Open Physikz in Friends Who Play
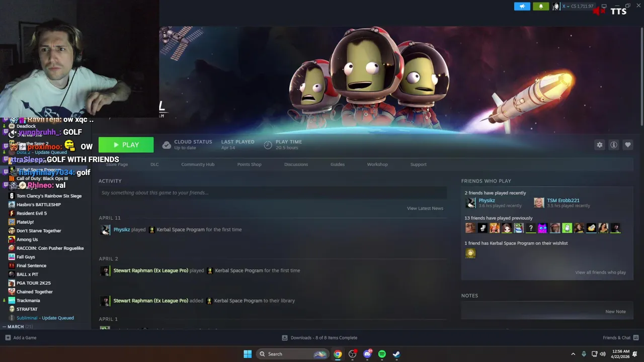 tap(487, 200)
